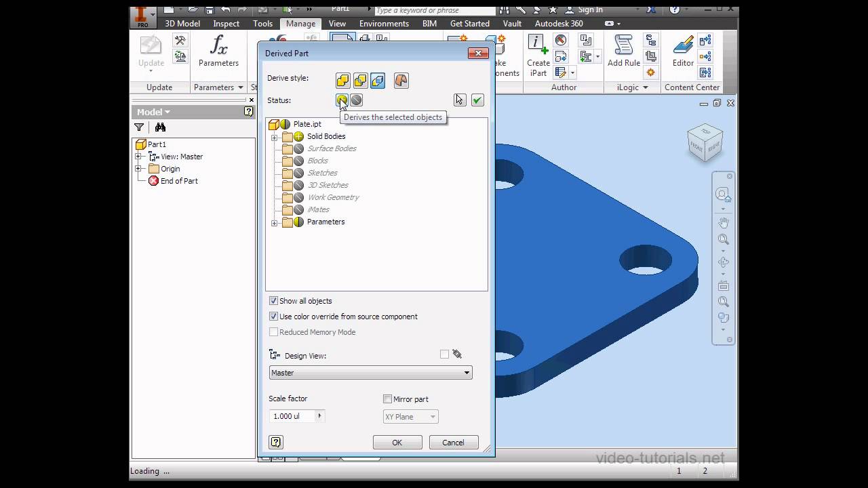Click the Zoom All magnifier icon in navigation bar
This screenshot has width=868, height=488.
pyautogui.click(x=724, y=239)
